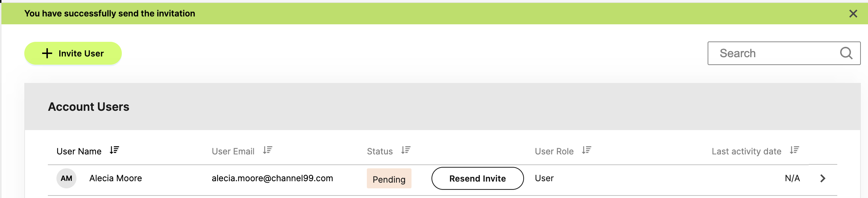Click the Account Users section heading
Image resolution: width=868 pixels, height=198 pixels.
(89, 107)
